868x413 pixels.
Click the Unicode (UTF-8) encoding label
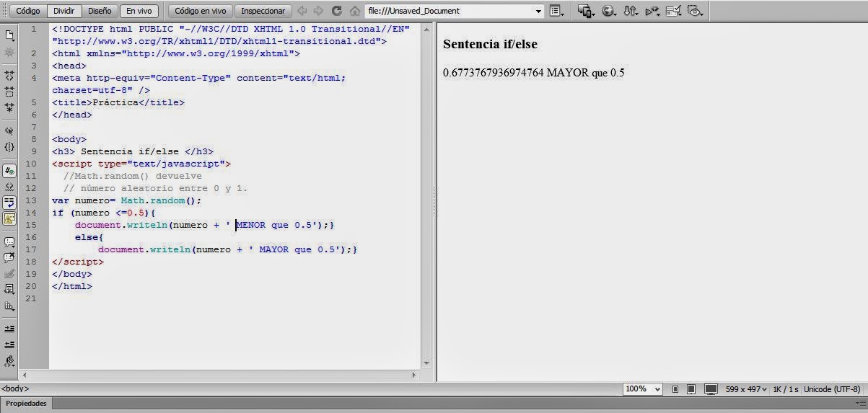point(833,389)
